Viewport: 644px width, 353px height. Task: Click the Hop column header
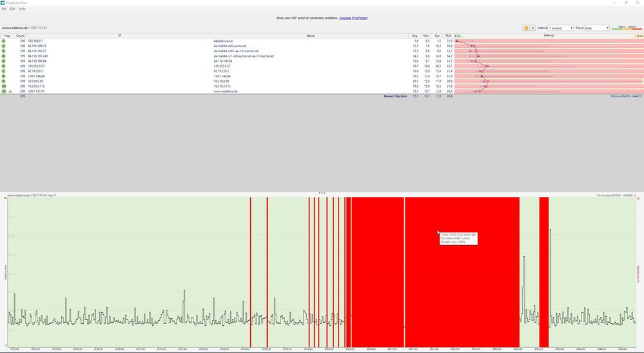[7, 35]
